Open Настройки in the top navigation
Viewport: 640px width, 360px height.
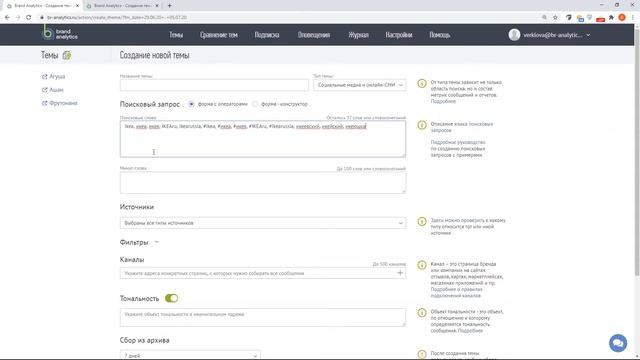click(399, 35)
